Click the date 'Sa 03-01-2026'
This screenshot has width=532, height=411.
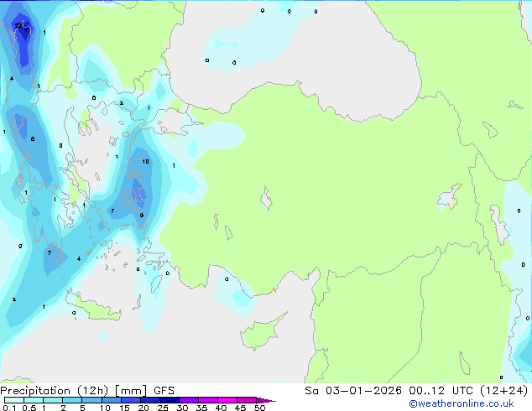tap(353, 391)
